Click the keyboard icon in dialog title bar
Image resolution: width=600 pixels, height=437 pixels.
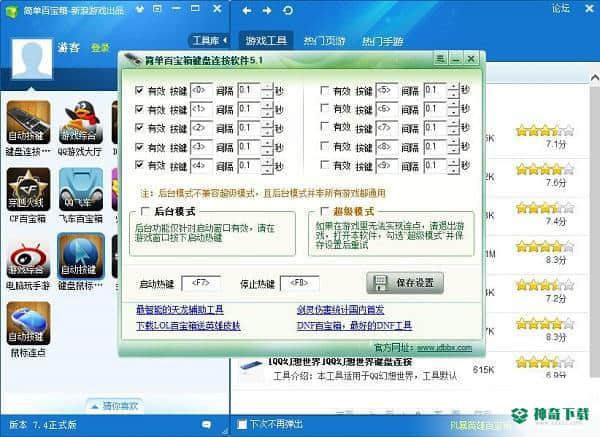(132, 59)
